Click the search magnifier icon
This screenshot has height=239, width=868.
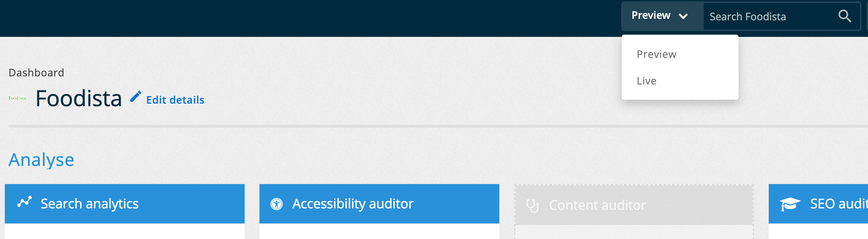[x=845, y=16]
